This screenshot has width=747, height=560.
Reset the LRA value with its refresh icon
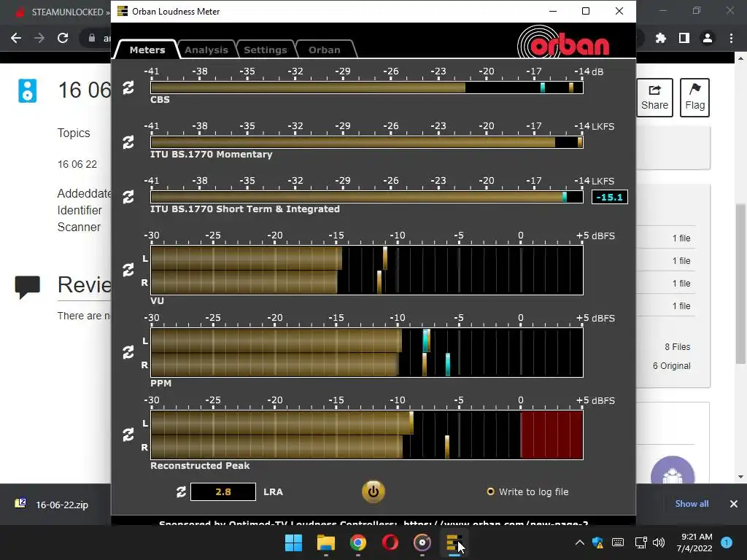point(181,492)
